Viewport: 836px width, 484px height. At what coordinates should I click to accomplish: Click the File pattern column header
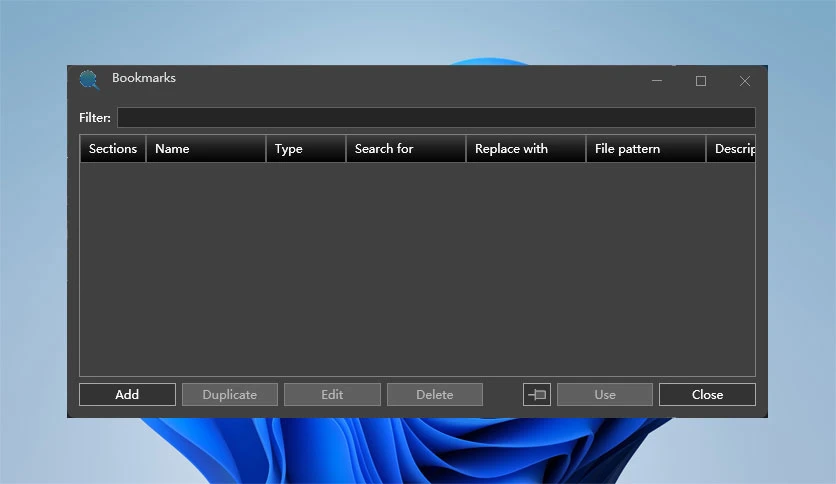click(x=646, y=149)
